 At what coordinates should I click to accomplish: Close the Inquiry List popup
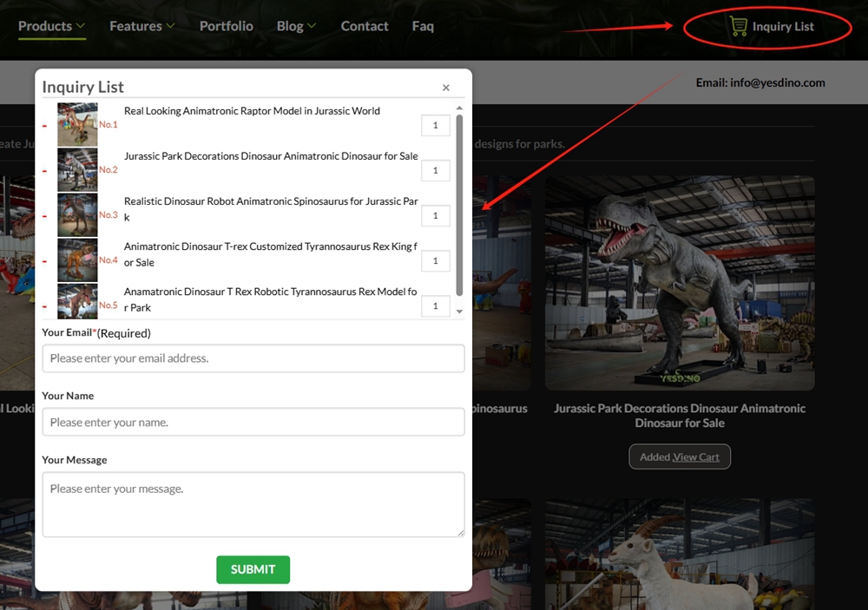445,87
